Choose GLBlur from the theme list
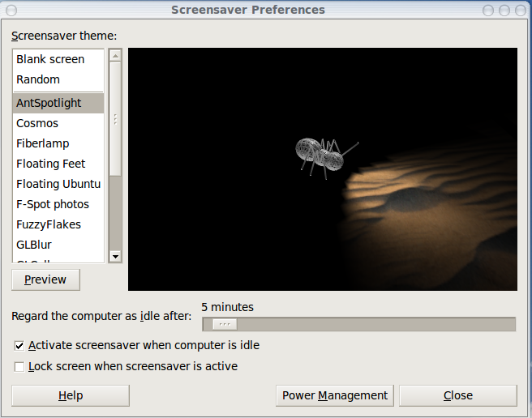 tap(58, 245)
